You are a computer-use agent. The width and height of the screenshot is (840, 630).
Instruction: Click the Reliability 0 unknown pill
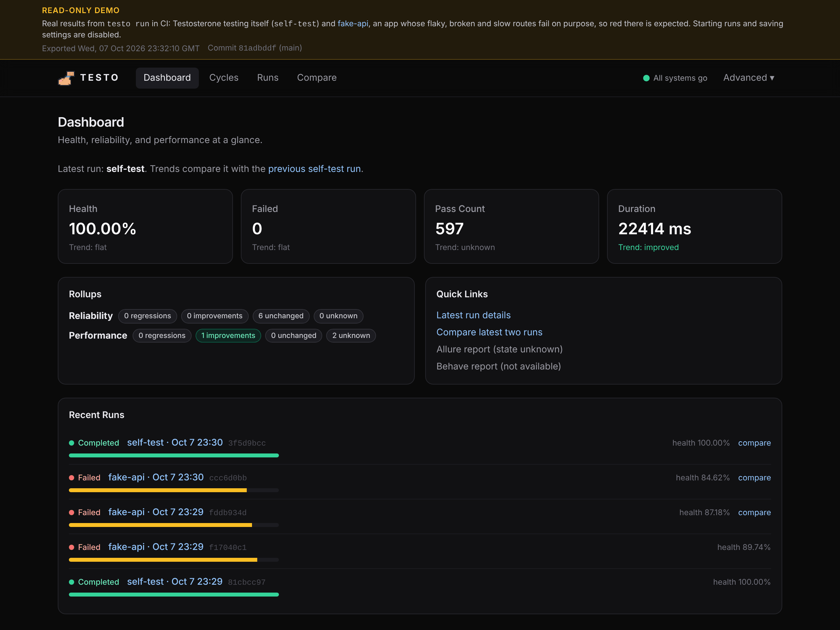[338, 316]
